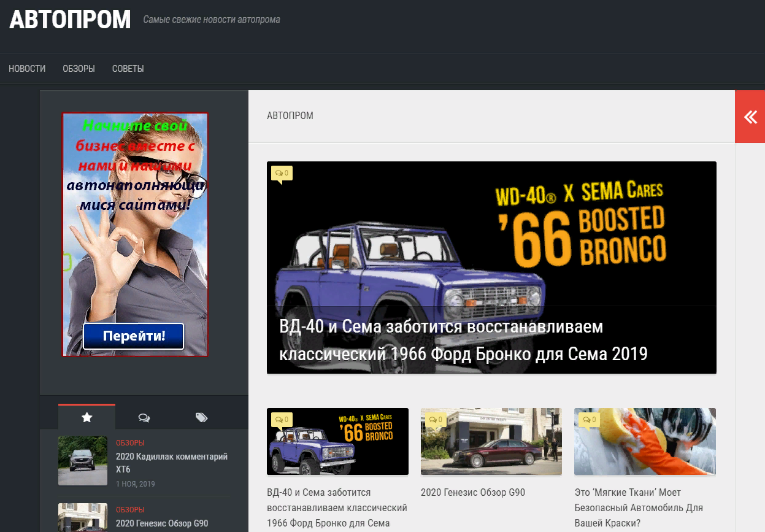Screen dimensions: 765x532
Task: Click the АВТОПРОМ page heading in content area
Action: (290, 116)
